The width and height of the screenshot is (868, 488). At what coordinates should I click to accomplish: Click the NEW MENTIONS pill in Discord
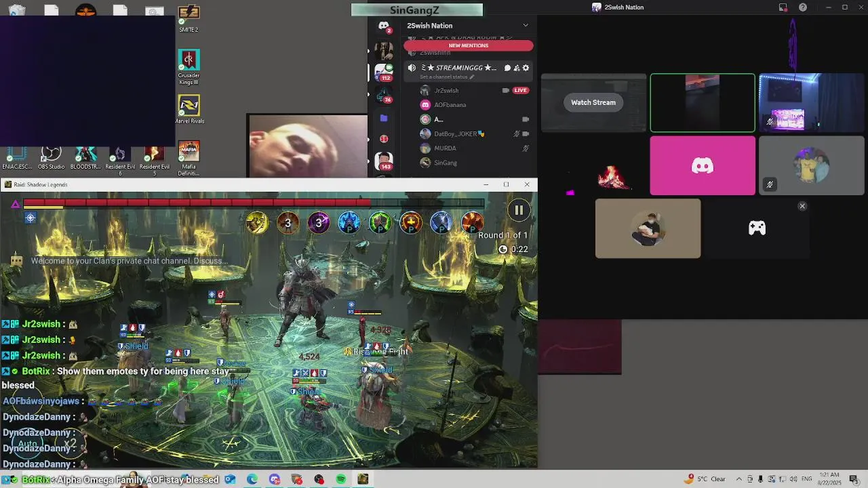point(469,45)
